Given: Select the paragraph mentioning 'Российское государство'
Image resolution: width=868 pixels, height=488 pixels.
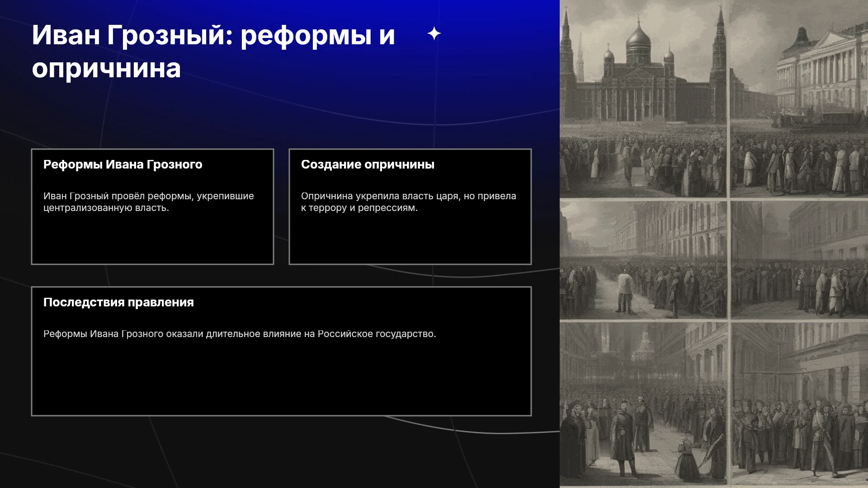Looking at the screenshot, I should pyautogui.click(x=240, y=334).
